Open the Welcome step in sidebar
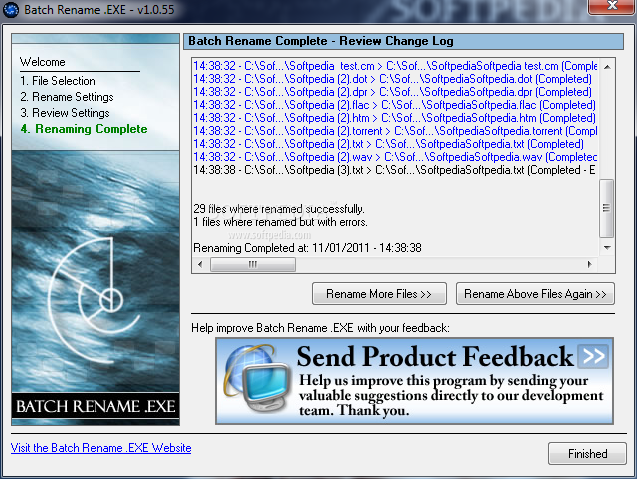 43,62
